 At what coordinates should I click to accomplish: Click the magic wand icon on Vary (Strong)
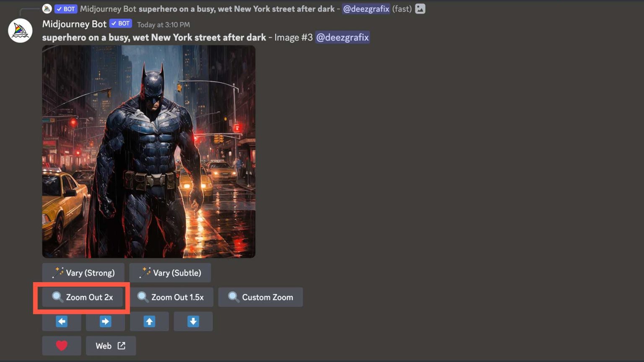(57, 272)
